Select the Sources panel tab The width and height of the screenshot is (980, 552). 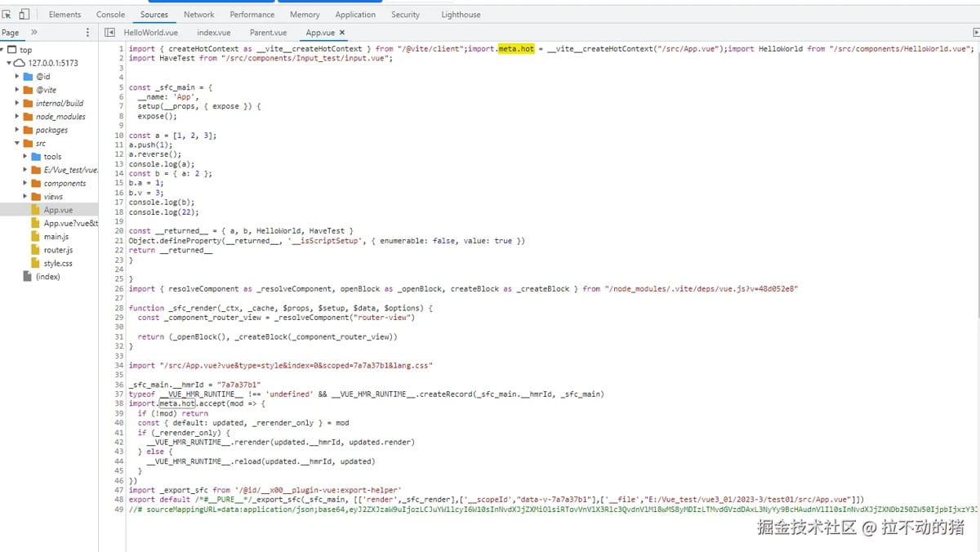[x=154, y=14]
